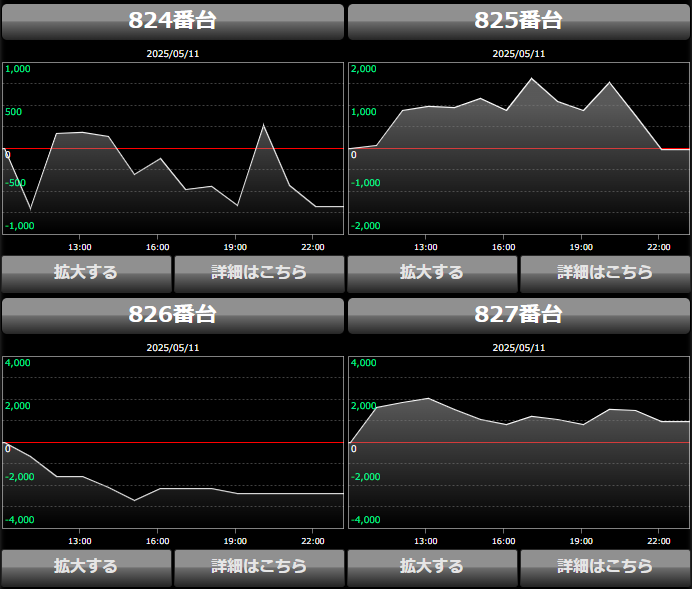The image size is (692, 589).
Task: Click 拡大する under the 827番台 graph
Action: (432, 568)
